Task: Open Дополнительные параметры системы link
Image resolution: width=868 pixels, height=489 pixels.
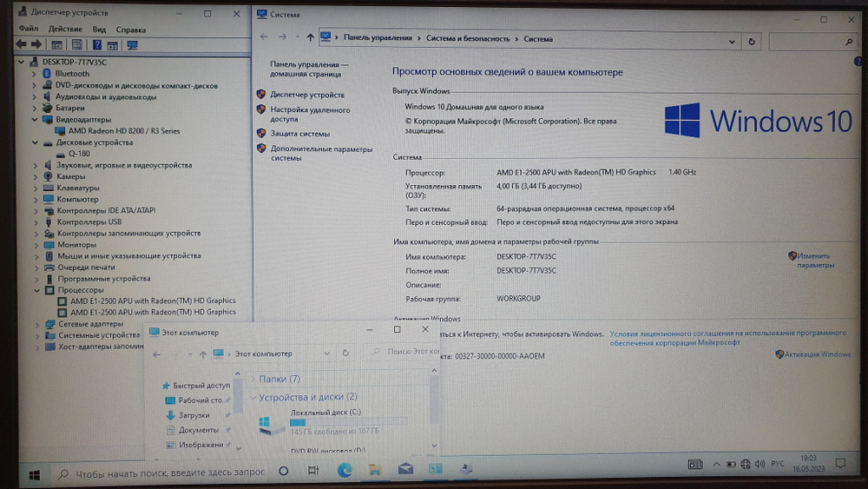Action: (x=321, y=154)
